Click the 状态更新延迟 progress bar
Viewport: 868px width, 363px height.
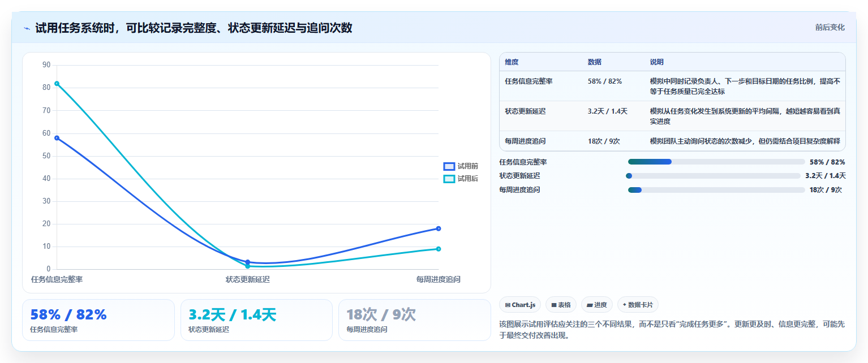[x=713, y=176]
